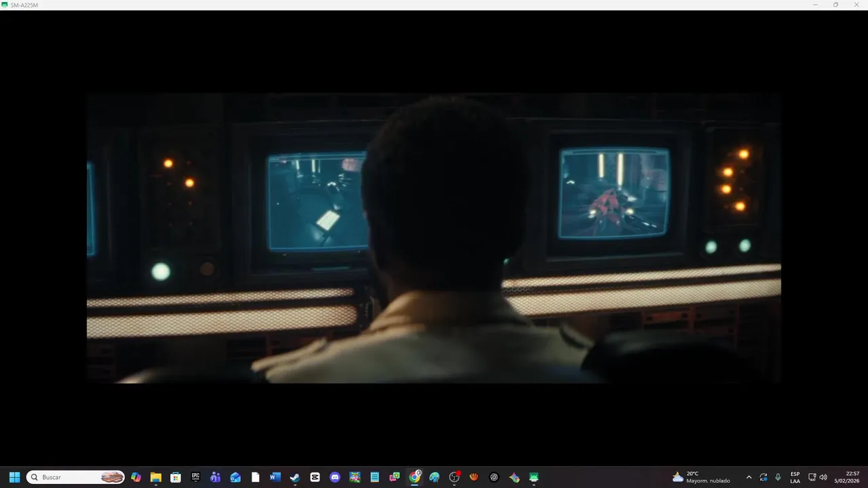Switch to the green Android mirroring app
Viewport: 868px width, 488px height.
(x=534, y=477)
